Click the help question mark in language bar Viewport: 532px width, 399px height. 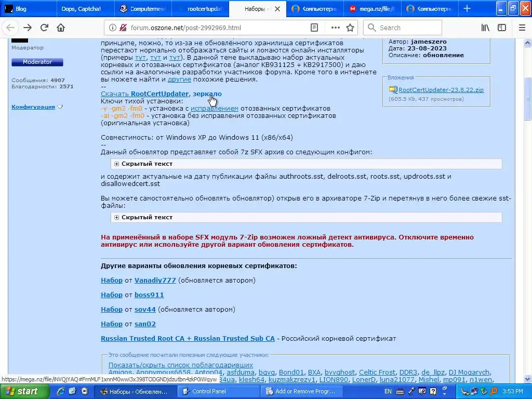pos(433,392)
